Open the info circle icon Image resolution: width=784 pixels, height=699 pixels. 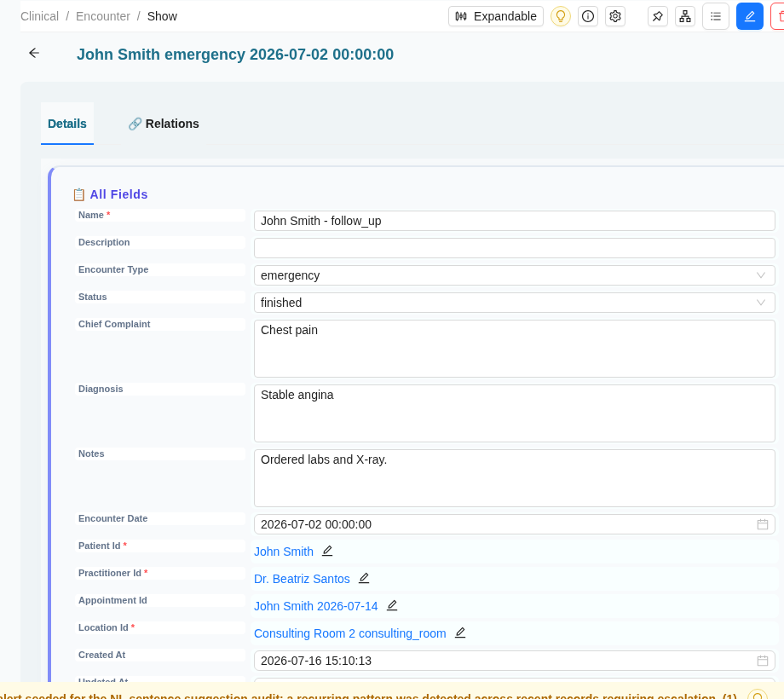tap(588, 16)
